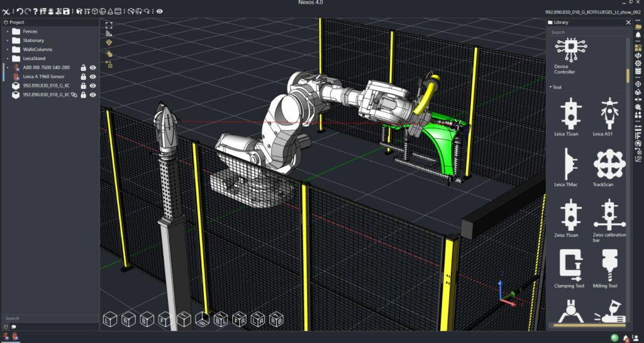Viewport: 644px width, 343px height.
Task: Switch to the Left view cube
Action: click(x=110, y=320)
